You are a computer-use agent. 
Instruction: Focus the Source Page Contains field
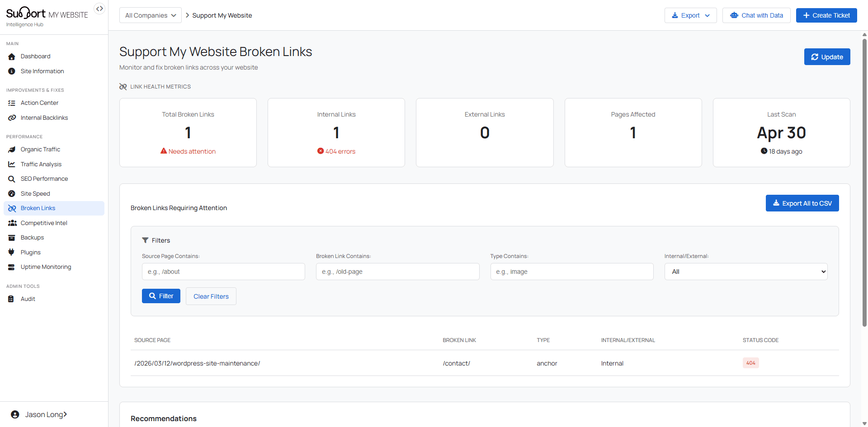223,272
